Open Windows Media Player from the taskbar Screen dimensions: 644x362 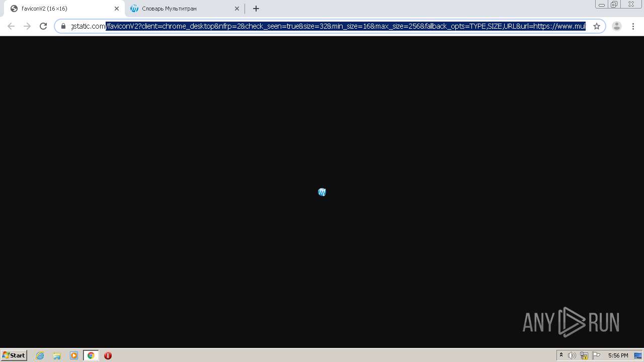tap(74, 355)
